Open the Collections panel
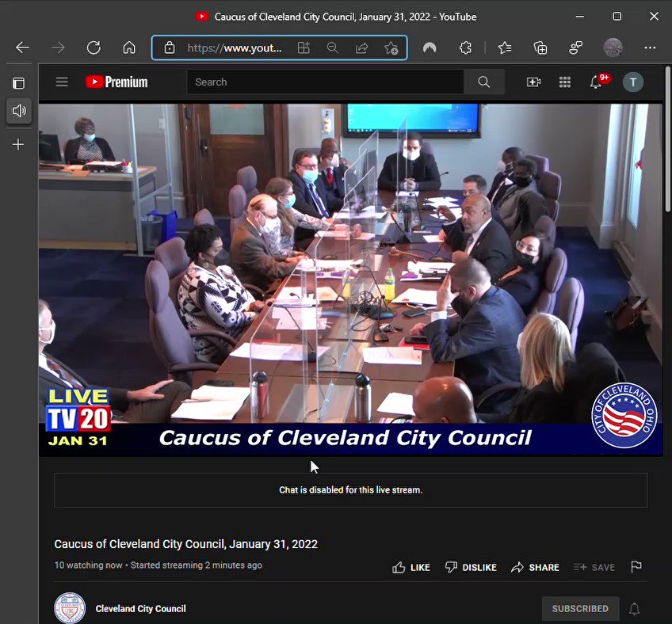This screenshot has height=624, width=672. 540,48
